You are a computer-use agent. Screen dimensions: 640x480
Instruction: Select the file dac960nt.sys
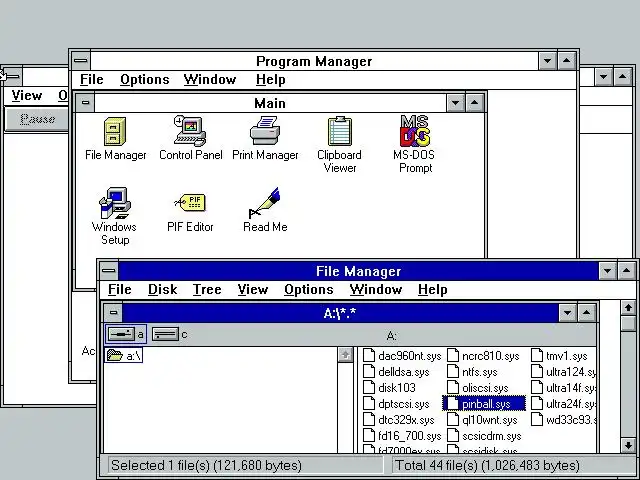click(x=402, y=356)
